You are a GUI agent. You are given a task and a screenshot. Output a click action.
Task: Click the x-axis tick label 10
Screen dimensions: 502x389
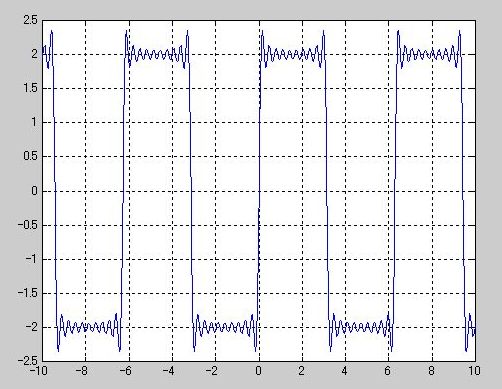474,371
